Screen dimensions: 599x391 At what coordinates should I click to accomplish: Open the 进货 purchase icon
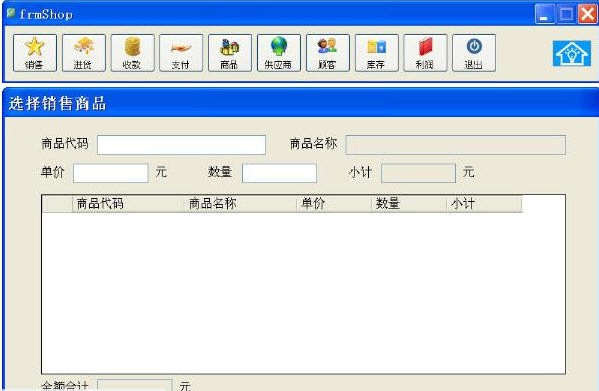coord(84,53)
